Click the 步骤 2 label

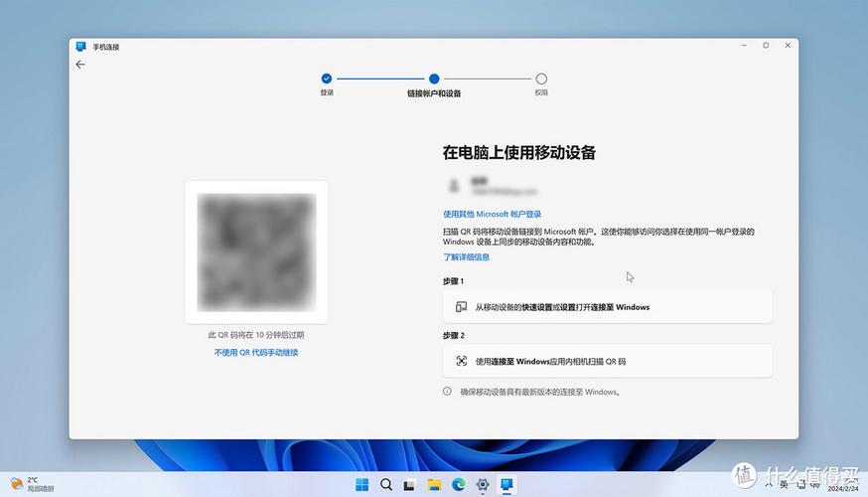(454, 336)
